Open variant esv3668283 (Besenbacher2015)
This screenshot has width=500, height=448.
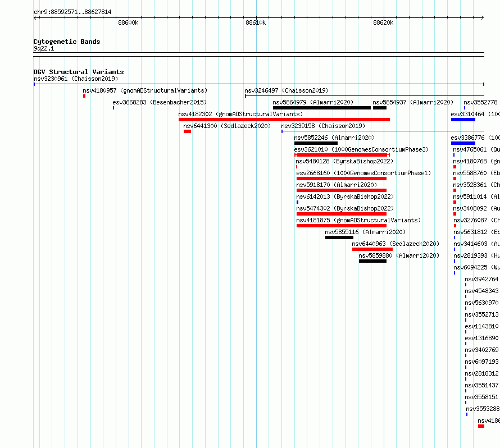point(160,102)
